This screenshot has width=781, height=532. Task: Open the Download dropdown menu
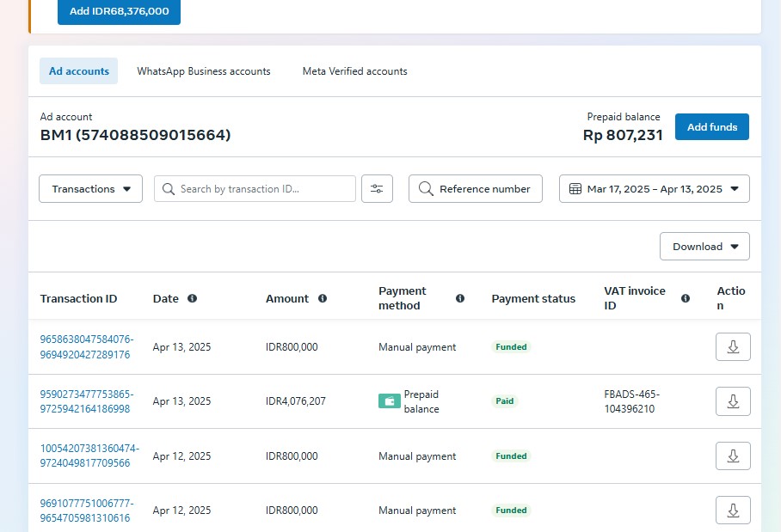704,247
